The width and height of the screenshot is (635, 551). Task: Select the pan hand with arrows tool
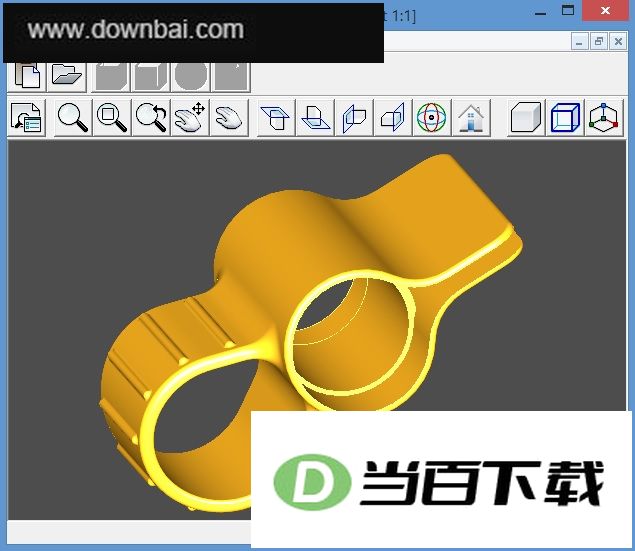click(190, 118)
